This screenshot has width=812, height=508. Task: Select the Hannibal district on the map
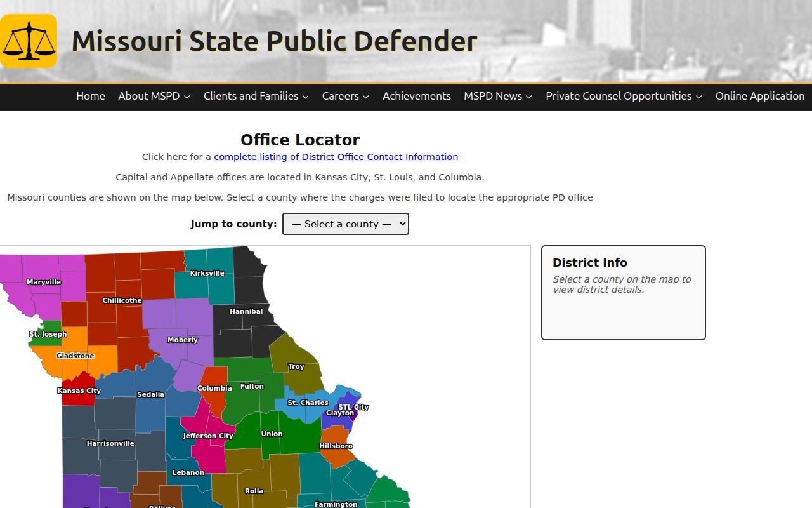[x=246, y=311]
